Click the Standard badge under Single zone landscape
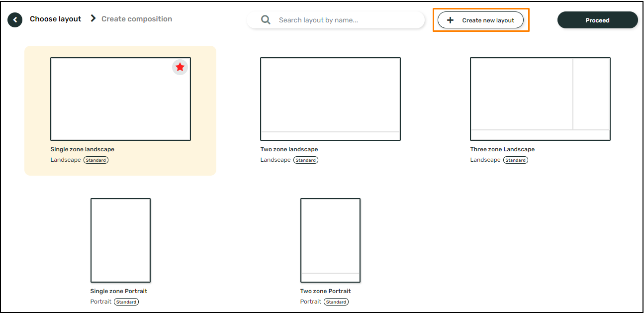 (x=95, y=160)
